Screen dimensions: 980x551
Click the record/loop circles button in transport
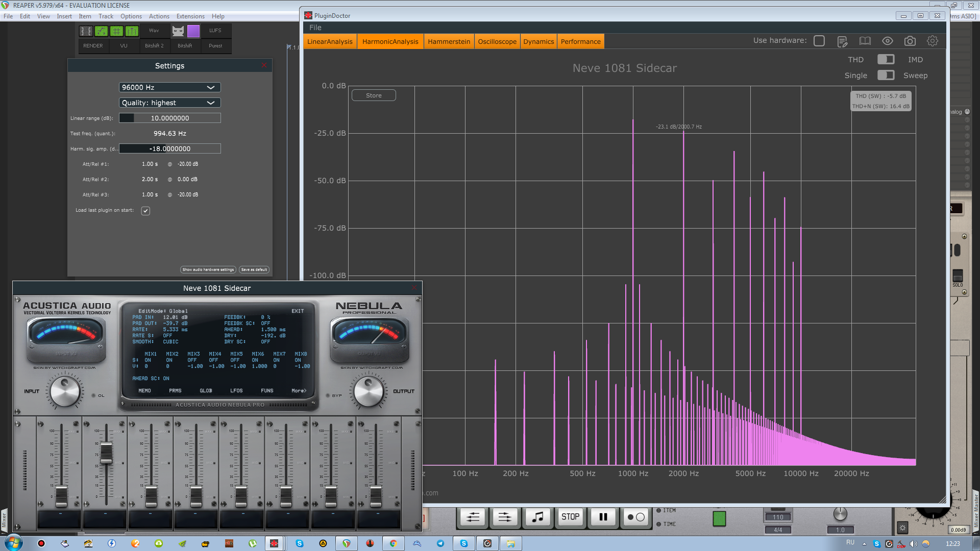tap(635, 517)
